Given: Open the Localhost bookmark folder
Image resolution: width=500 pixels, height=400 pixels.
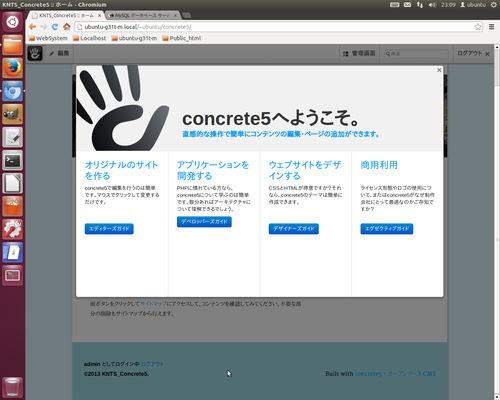Looking at the screenshot, I should point(89,38).
